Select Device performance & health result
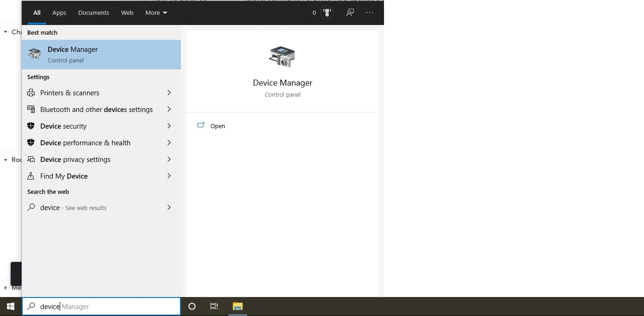The width and height of the screenshot is (644, 316). pos(101,143)
